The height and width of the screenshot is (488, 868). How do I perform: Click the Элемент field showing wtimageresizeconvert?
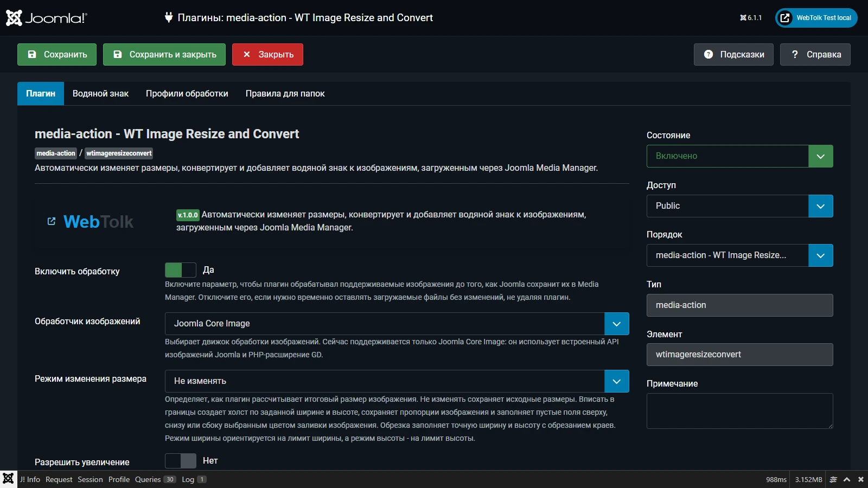click(740, 355)
